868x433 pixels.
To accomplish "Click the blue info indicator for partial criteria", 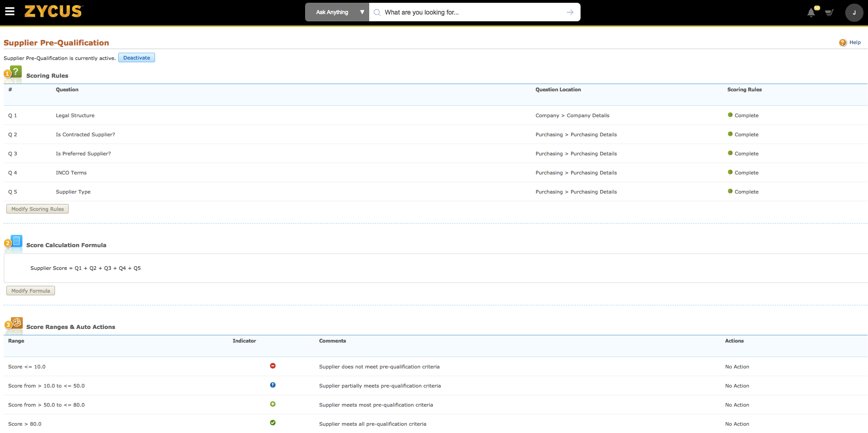I will pyautogui.click(x=272, y=385).
